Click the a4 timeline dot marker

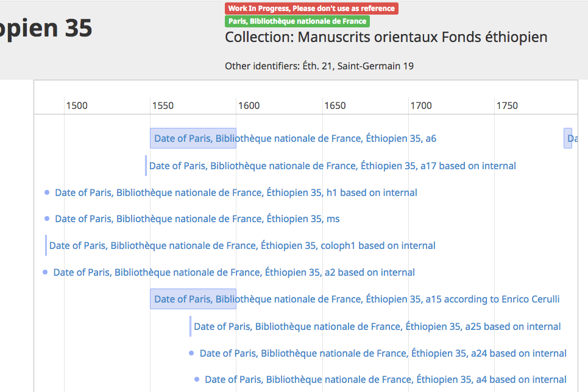[x=197, y=379]
